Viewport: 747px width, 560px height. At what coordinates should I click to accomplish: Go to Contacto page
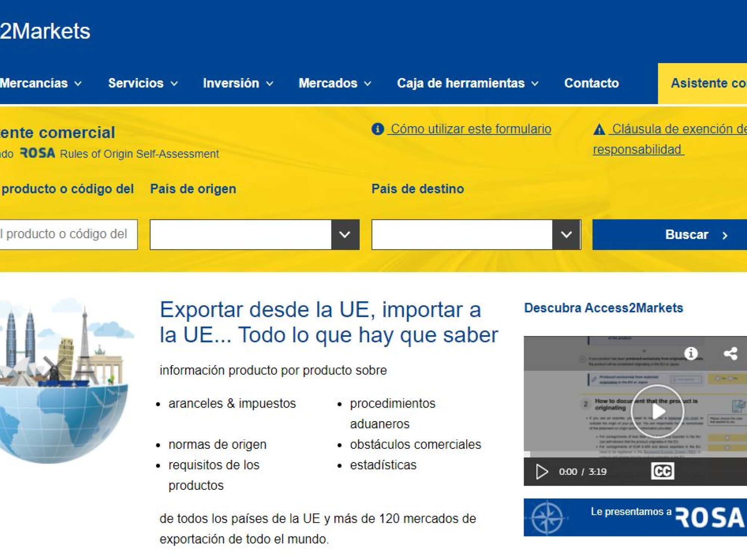(591, 83)
